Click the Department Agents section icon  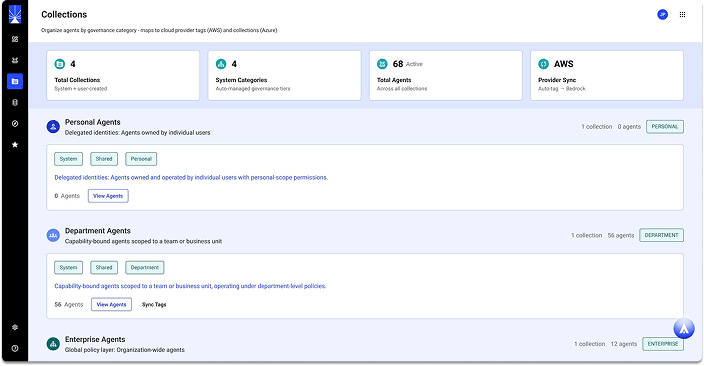pos(53,235)
